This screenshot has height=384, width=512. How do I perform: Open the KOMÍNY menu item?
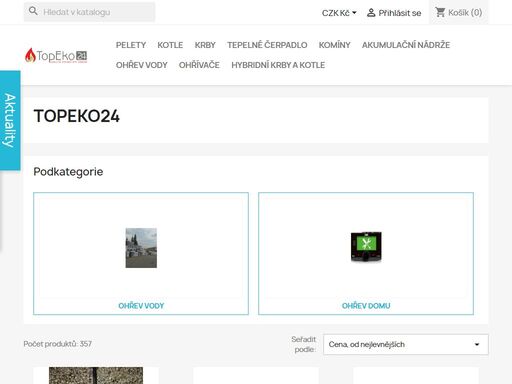[x=334, y=45]
